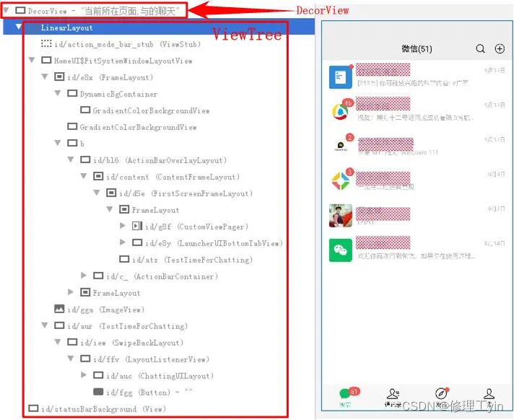Open chat with 3 unread badge avatar
Image resolution: width=514 pixels, height=420 pixels.
coord(341,181)
